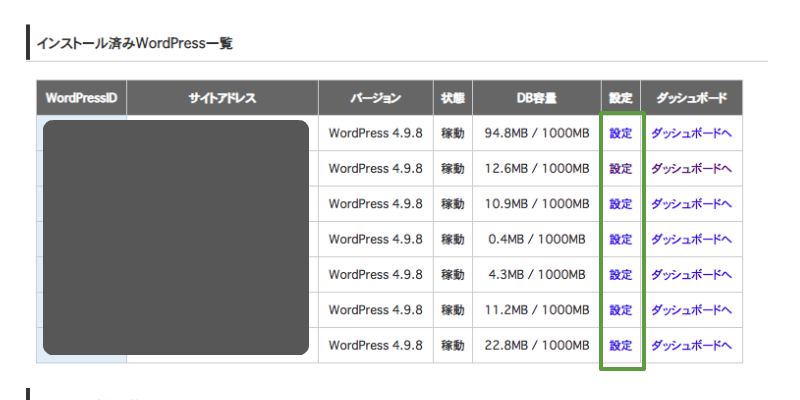The height and width of the screenshot is (400, 800).
Task: Click WordPress 4.9.8 in the 0.4MB row
Action: pyautogui.click(x=376, y=239)
